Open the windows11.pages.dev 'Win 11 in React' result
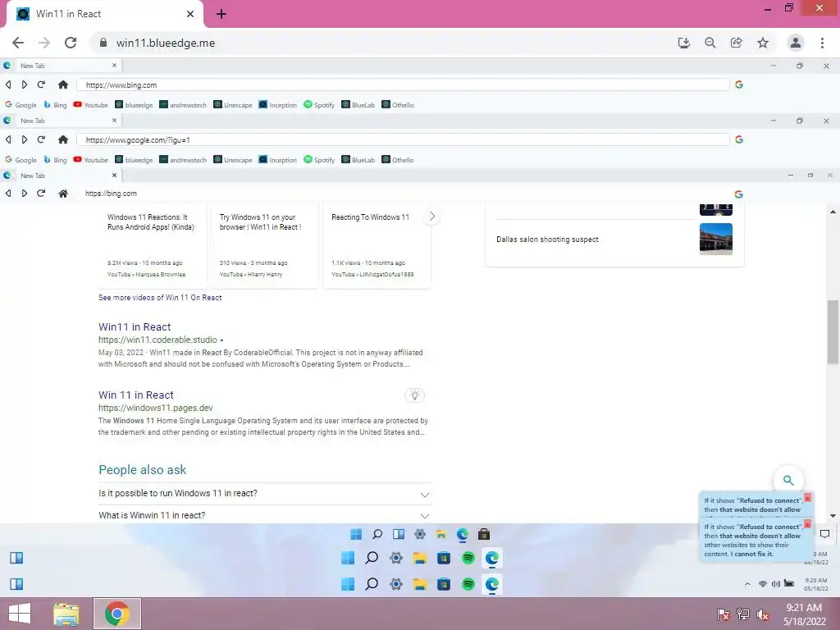 (135, 395)
